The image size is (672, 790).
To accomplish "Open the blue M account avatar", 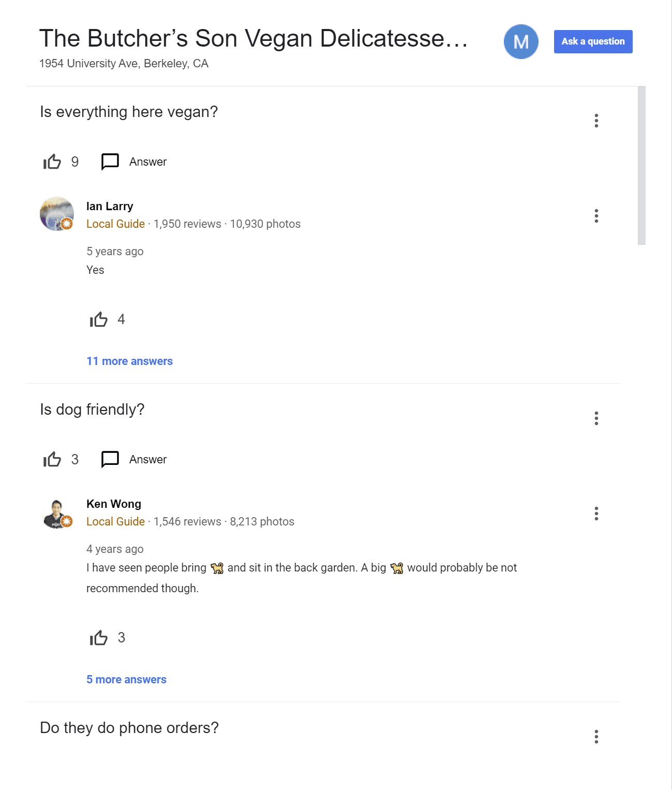I will pyautogui.click(x=521, y=41).
